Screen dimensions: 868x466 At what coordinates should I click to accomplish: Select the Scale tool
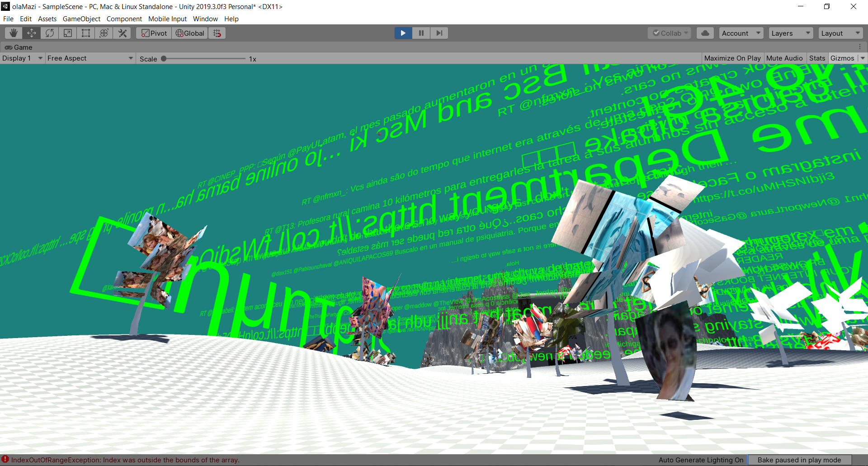click(x=68, y=33)
